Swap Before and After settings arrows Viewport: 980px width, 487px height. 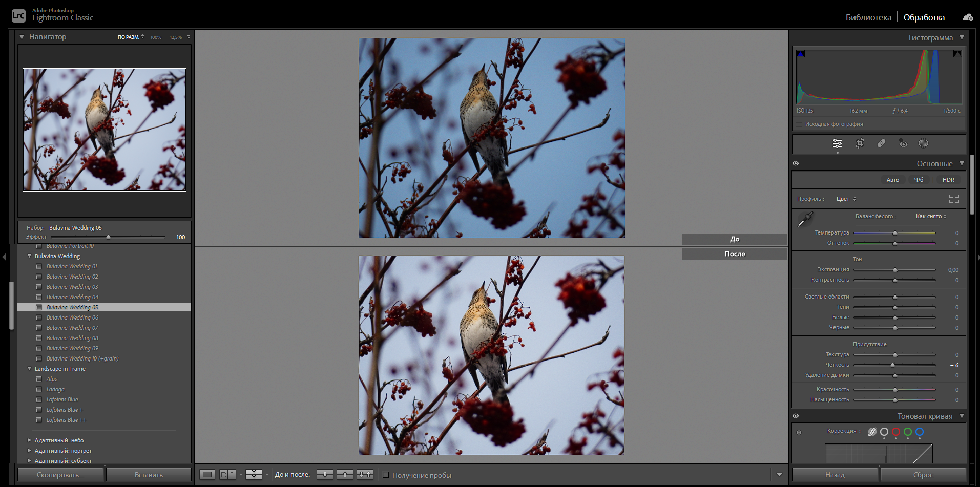(365, 475)
